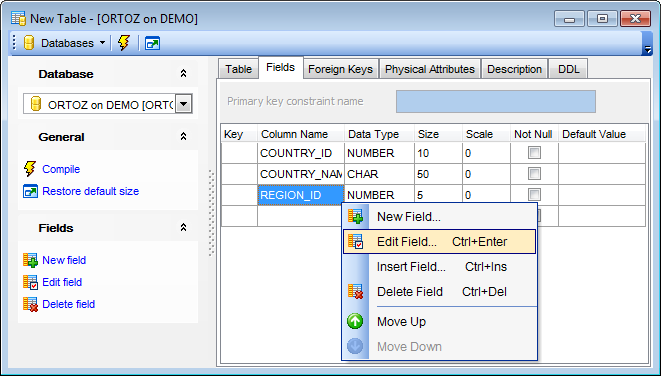Click the Not Null column header
Screen dimensions: 661x376
point(534,134)
